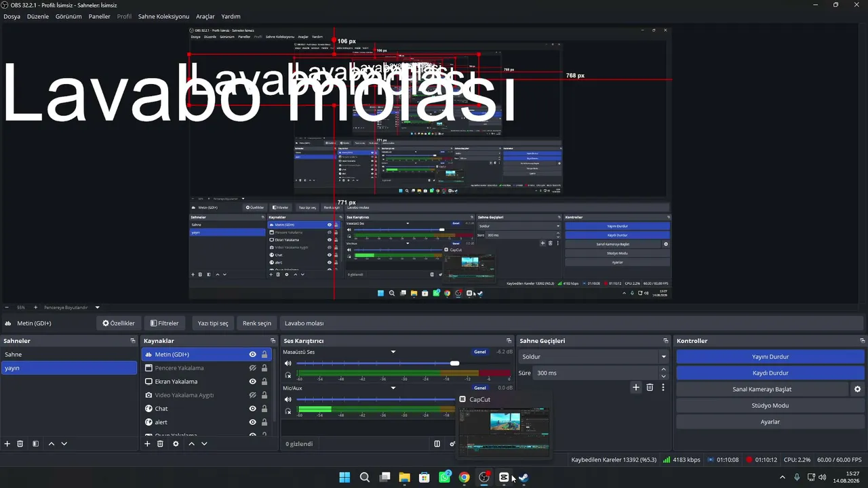868x488 pixels.
Task: Click the Yayını Durdur button
Action: [x=770, y=357]
